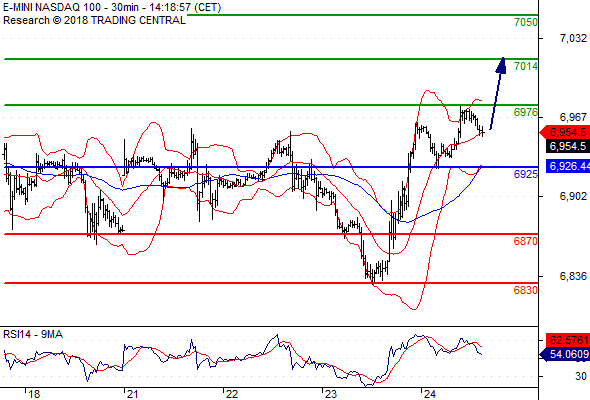Click the RSI14 - 9MA indicator label
The width and height of the screenshot is (590, 400).
point(33,334)
